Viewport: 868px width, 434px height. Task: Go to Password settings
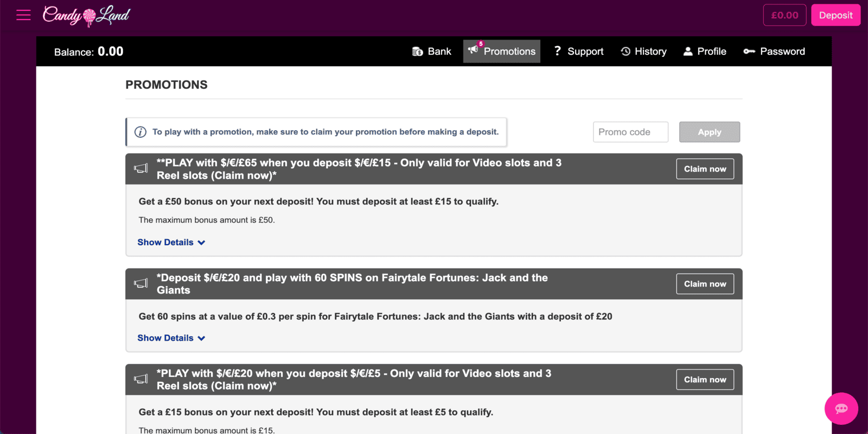coord(774,52)
